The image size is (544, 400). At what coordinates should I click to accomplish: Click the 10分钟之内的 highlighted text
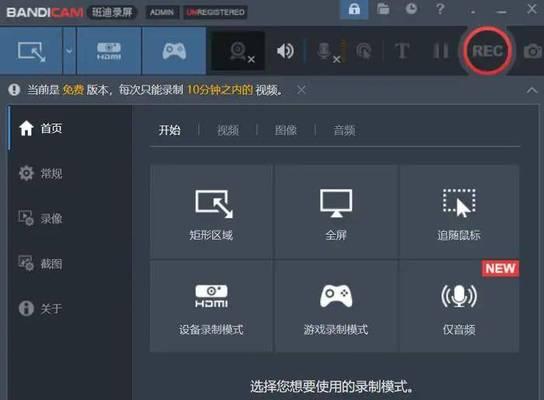(x=220, y=90)
